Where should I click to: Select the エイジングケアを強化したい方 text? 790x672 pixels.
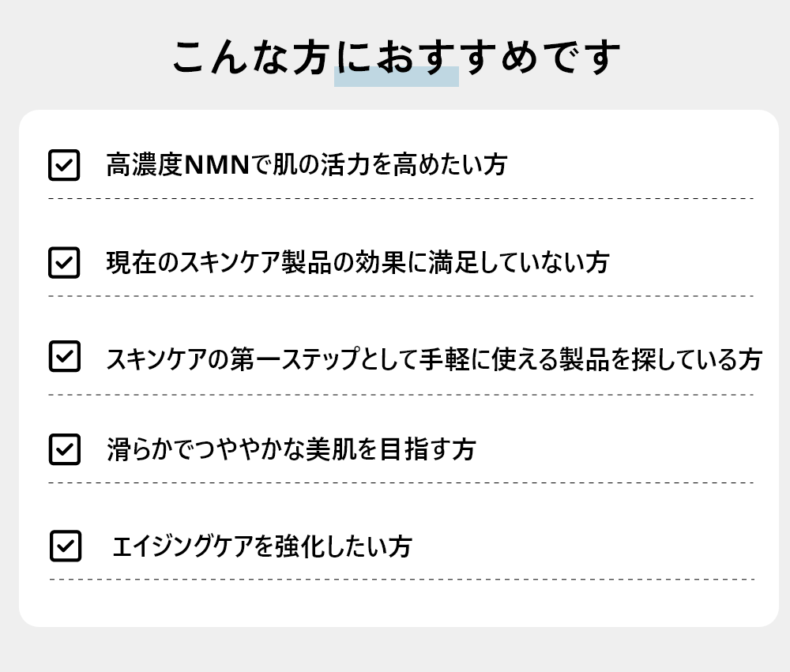(262, 546)
